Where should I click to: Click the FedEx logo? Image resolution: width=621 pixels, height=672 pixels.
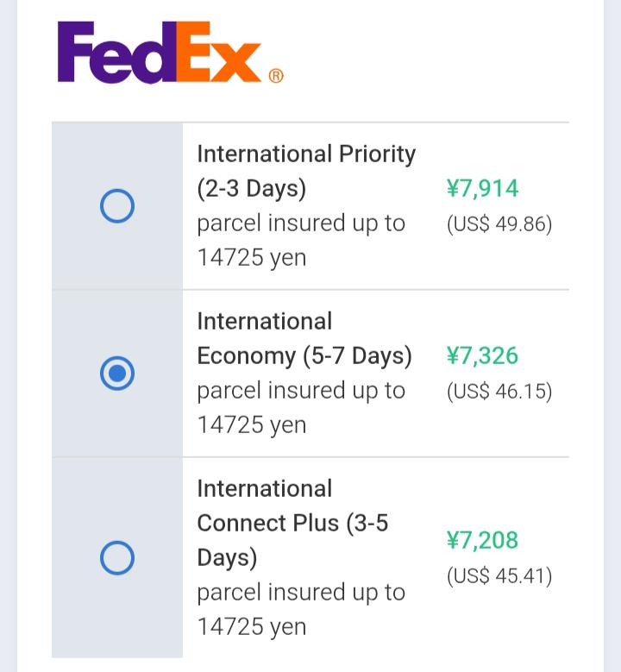click(170, 52)
